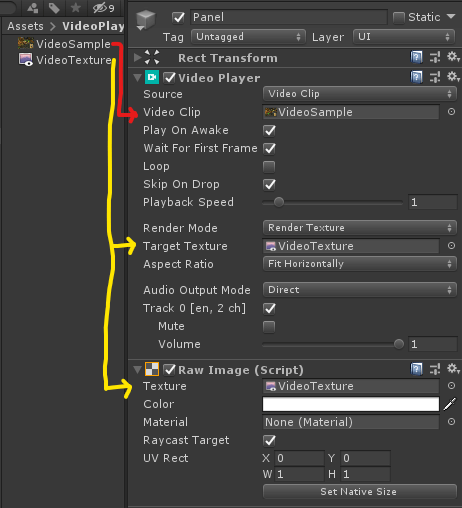Enable the Loop checkbox

269,166
